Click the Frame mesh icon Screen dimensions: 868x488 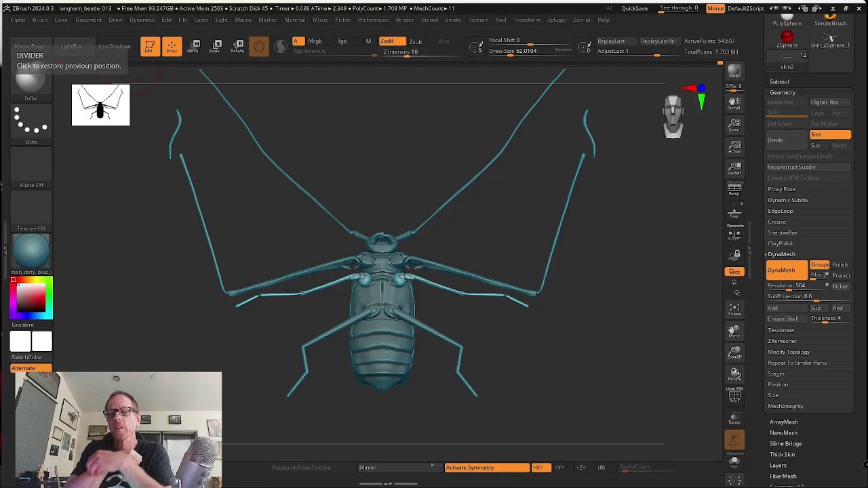click(734, 310)
